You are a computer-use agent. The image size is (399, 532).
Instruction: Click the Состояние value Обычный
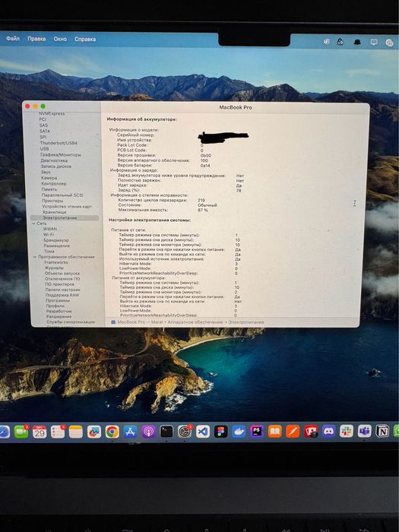click(207, 205)
